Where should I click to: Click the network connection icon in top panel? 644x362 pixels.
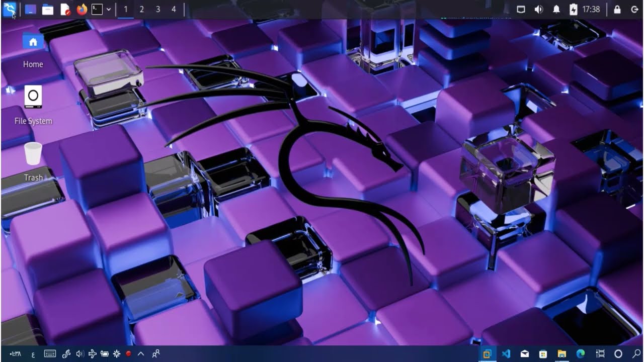[x=521, y=9]
